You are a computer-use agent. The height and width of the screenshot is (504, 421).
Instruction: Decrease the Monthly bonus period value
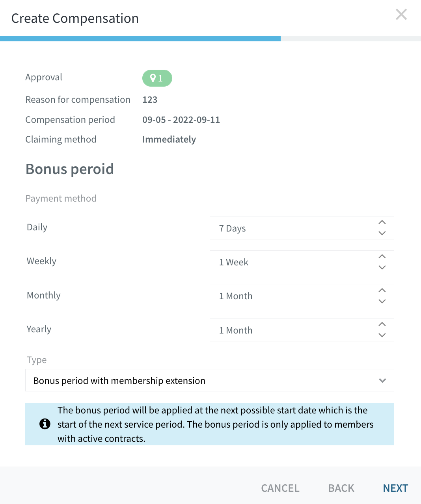(382, 301)
